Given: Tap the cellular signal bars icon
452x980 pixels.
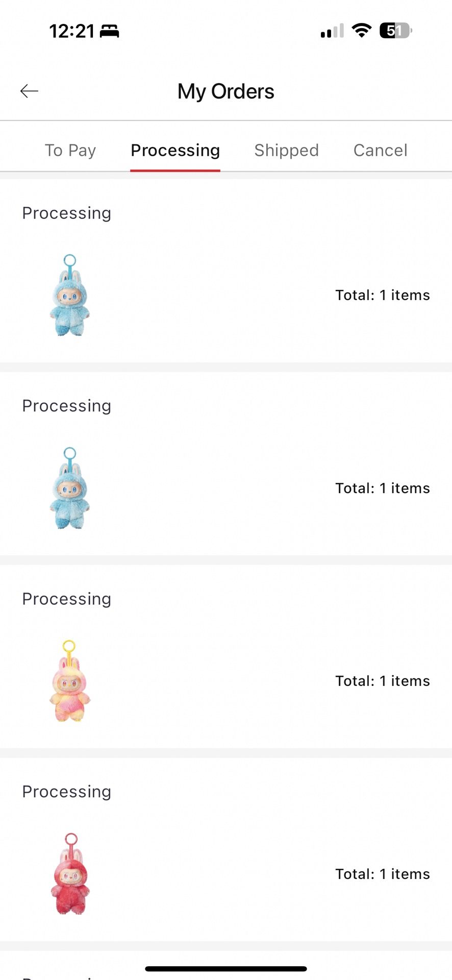Looking at the screenshot, I should (x=332, y=31).
